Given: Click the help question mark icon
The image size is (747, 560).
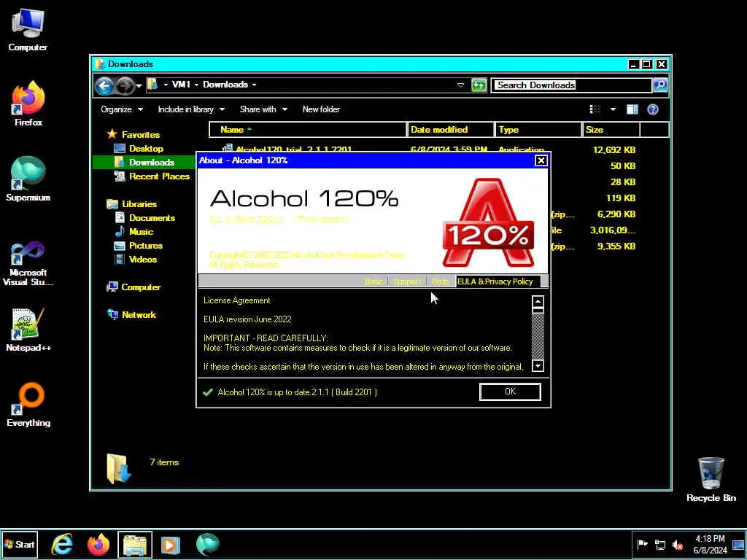Looking at the screenshot, I should coord(653,109).
